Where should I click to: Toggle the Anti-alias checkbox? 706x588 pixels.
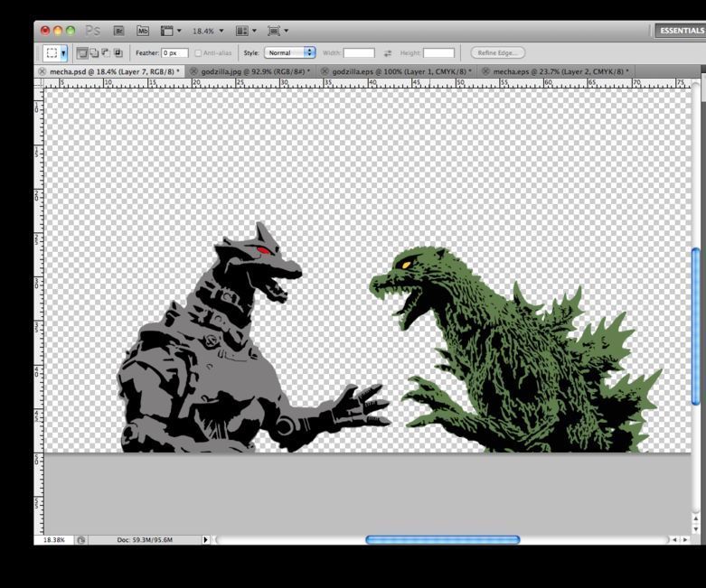198,53
